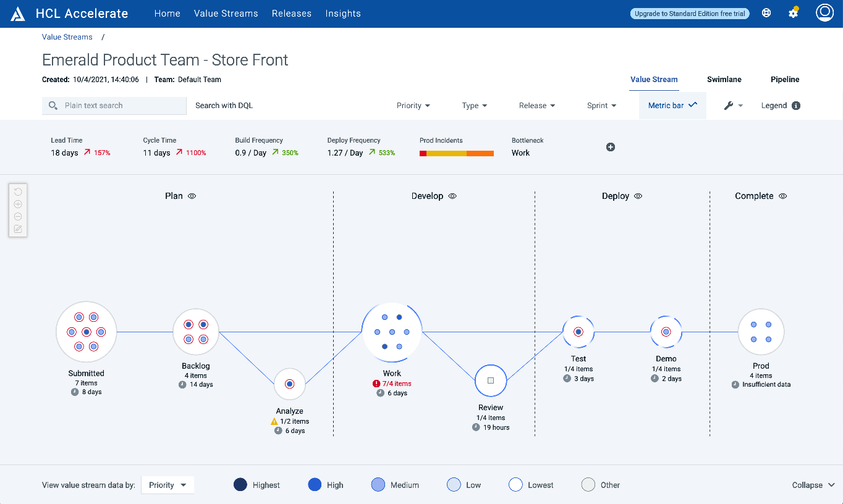
Task: Click the red 7/4 items label
Action: point(397,384)
